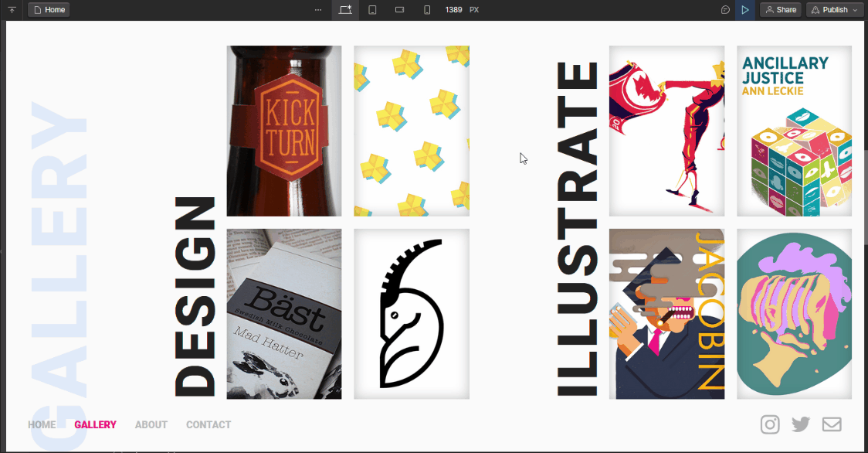Click the CONTACT navigation link
The image size is (868, 453).
pyautogui.click(x=209, y=424)
